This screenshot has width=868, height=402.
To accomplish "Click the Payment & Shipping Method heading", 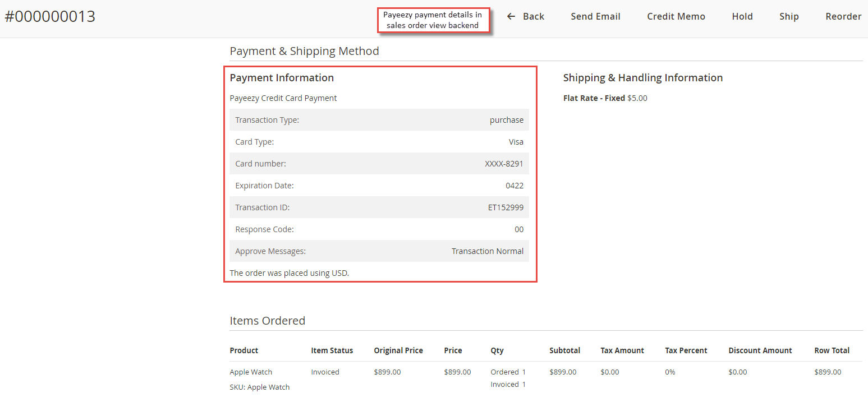I will [304, 51].
